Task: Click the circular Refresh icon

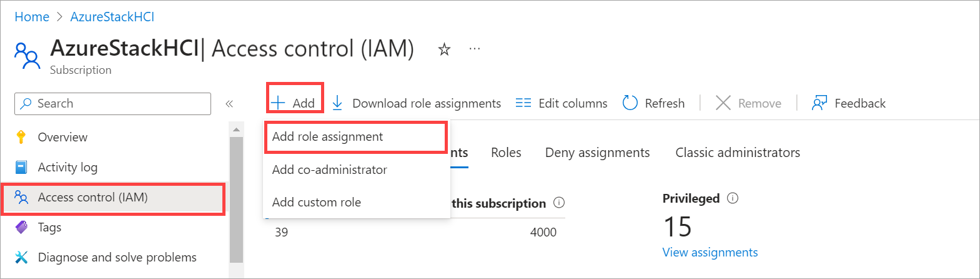Action: point(630,103)
